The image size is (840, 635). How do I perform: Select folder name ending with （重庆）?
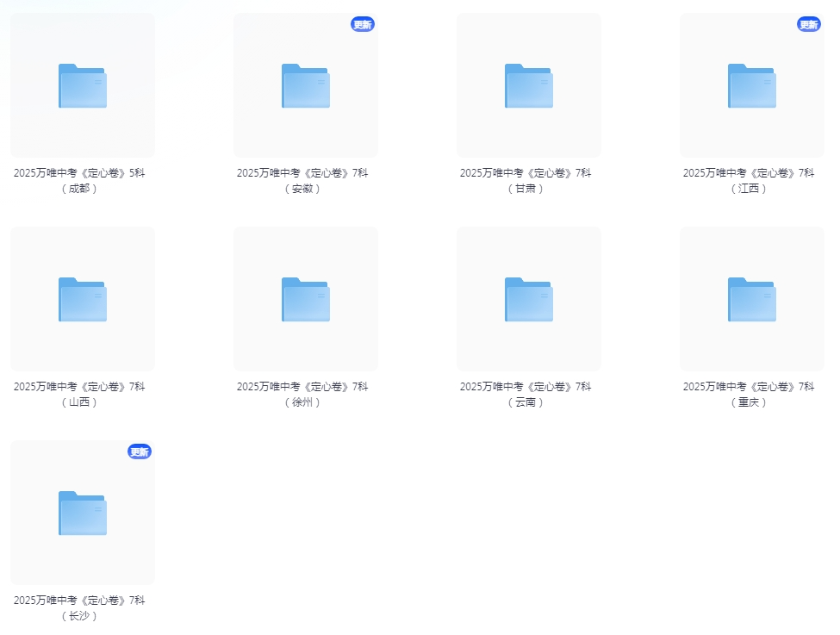point(749,395)
